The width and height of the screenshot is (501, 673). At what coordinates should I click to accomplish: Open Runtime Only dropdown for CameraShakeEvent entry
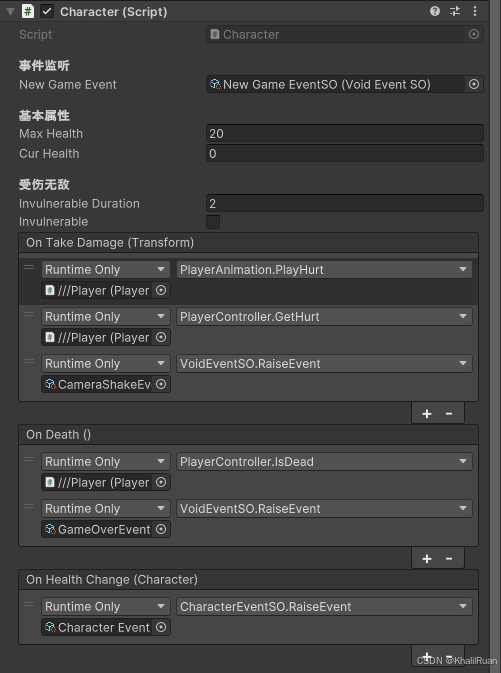pos(106,364)
